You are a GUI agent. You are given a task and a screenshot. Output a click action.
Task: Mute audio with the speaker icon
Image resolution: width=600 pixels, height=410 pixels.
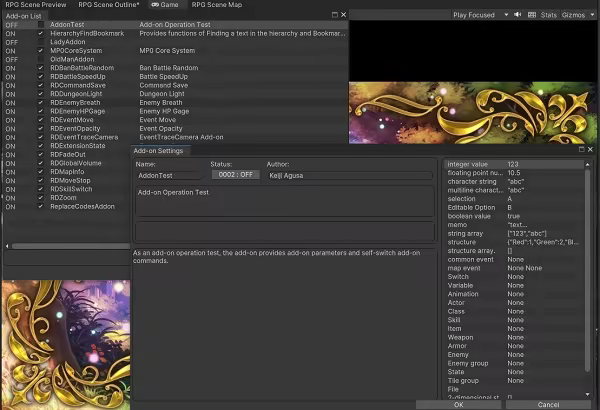click(518, 15)
